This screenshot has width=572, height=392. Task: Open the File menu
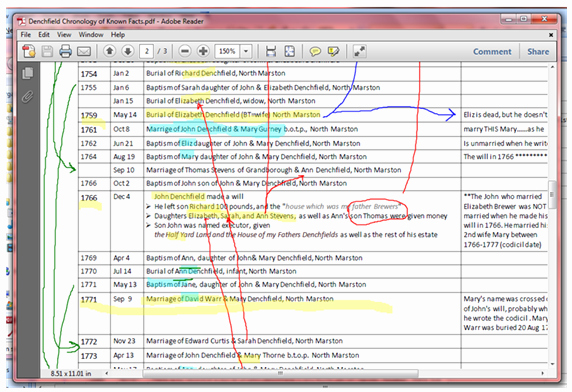26,35
